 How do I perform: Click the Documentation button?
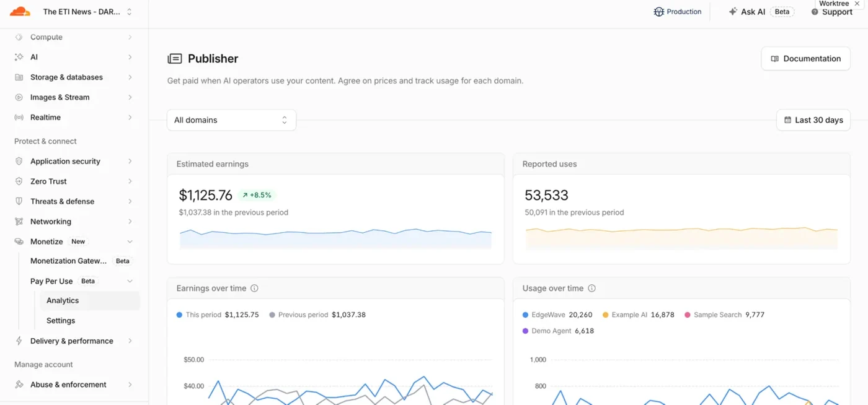click(805, 59)
